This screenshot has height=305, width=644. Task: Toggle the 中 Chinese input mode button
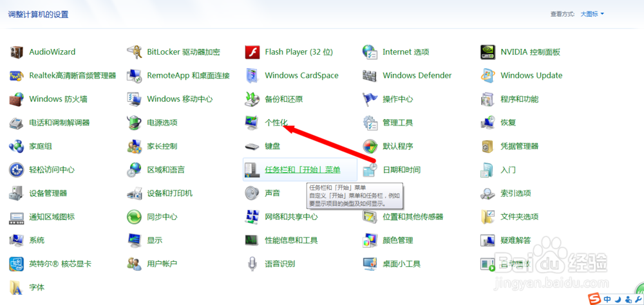coord(607,299)
